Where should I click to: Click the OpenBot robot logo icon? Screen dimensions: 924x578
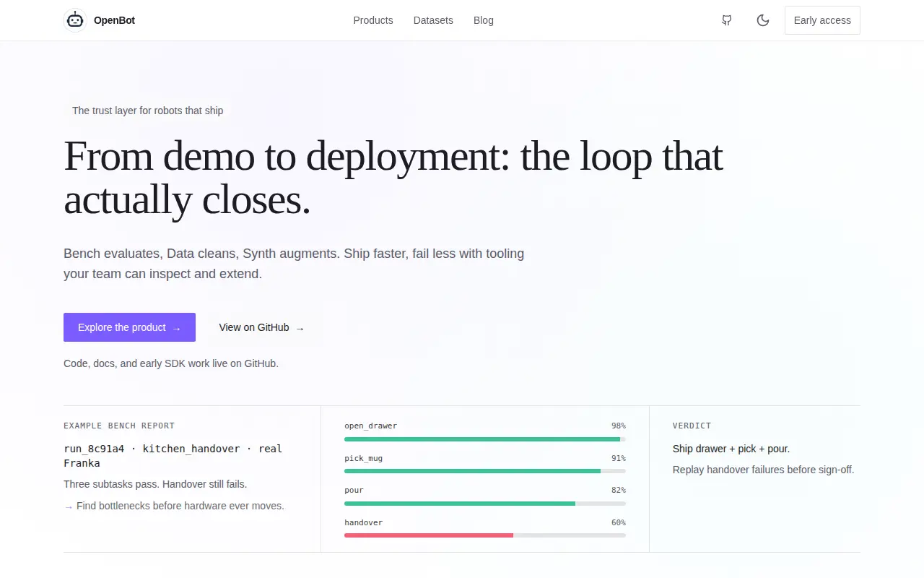click(75, 20)
